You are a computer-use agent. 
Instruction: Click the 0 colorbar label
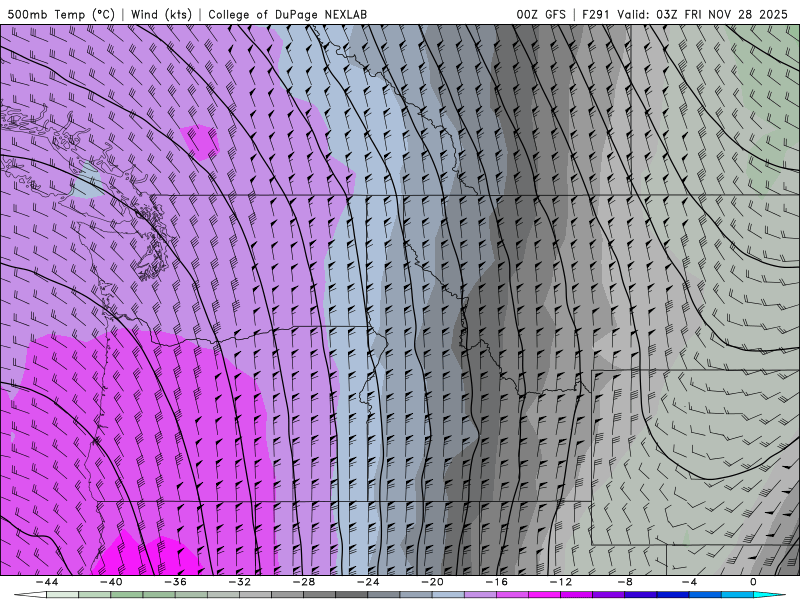tap(754, 582)
